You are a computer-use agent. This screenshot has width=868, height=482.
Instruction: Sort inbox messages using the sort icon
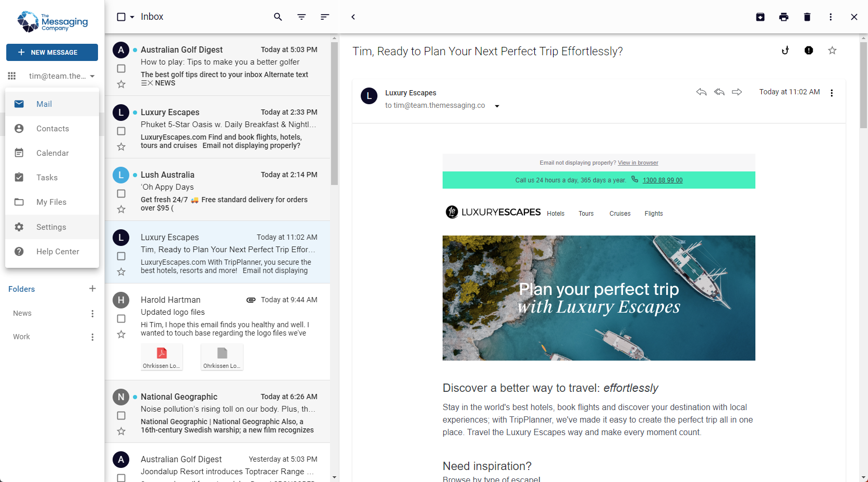[x=325, y=17]
